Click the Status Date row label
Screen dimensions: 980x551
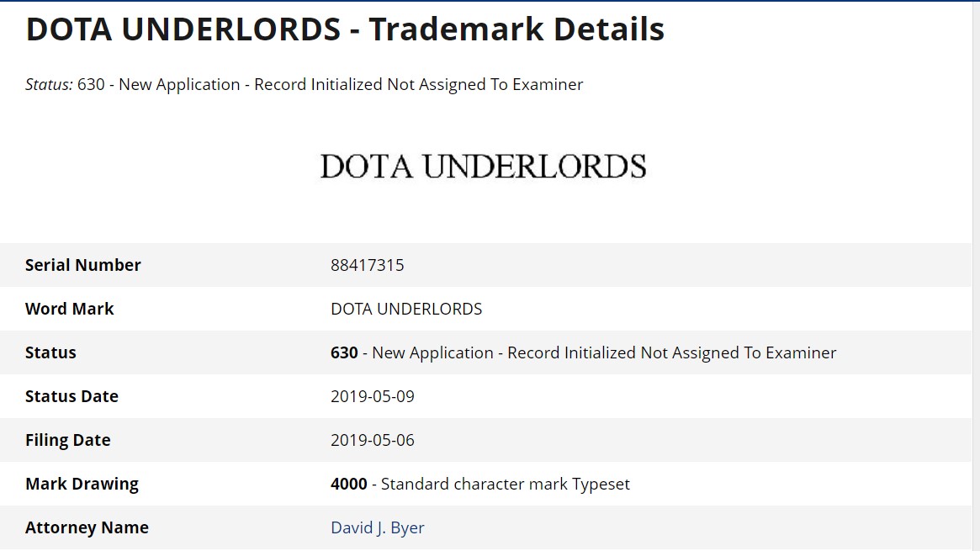[x=72, y=397]
